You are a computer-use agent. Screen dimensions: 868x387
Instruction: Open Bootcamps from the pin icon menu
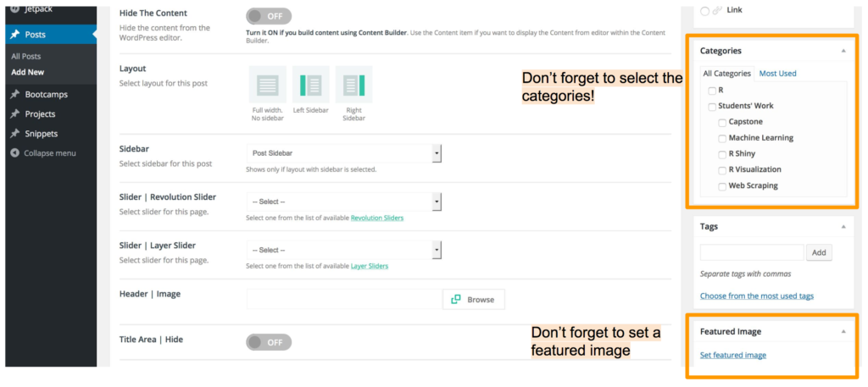pyautogui.click(x=15, y=95)
